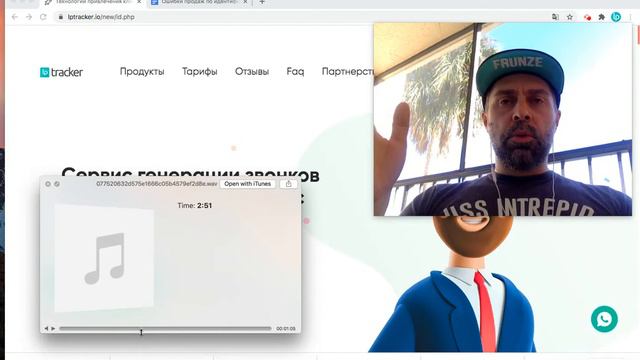This screenshot has width=640, height=360.
Task: Click the second gray window button in audio preview
Action: [x=57, y=184]
